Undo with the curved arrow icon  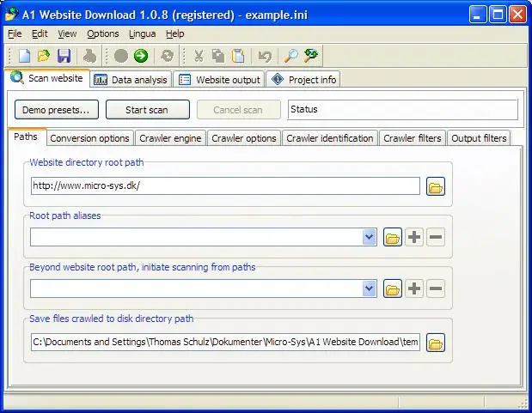[265, 56]
